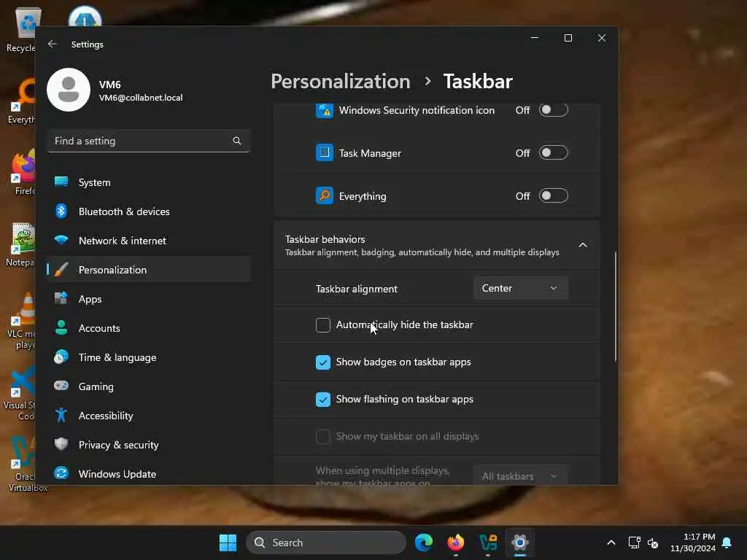The image size is (747, 560).
Task: Turn on the Task Manager tray icon switch
Action: tap(553, 152)
